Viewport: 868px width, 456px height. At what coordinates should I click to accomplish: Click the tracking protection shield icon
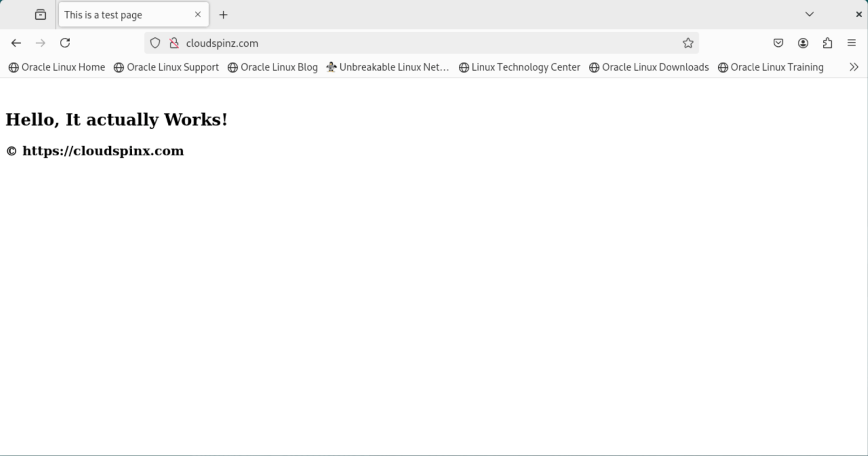(x=155, y=43)
